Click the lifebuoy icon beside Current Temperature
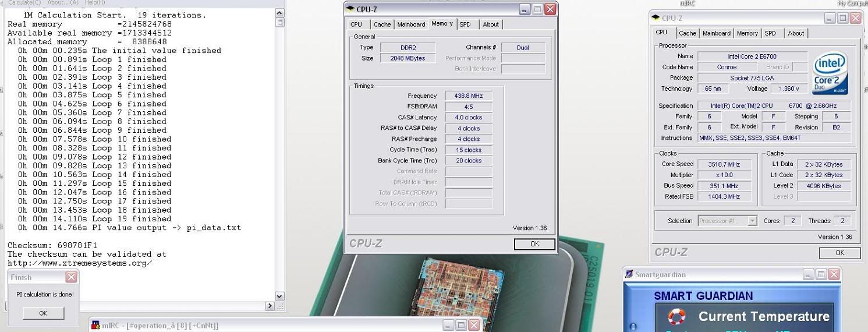 click(x=676, y=316)
